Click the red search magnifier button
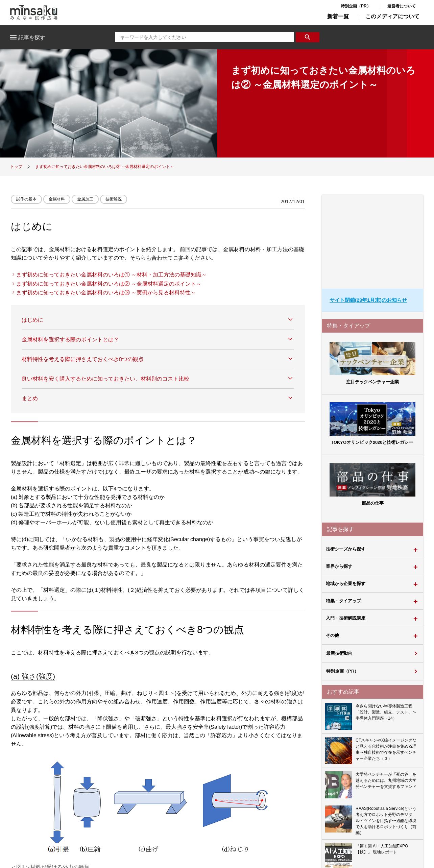This screenshot has width=434, height=868. [x=307, y=37]
